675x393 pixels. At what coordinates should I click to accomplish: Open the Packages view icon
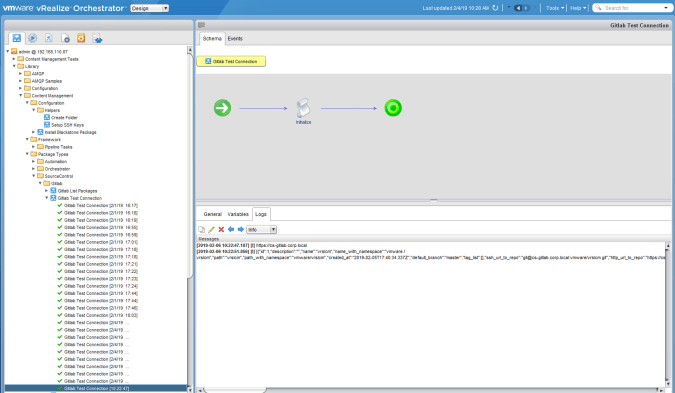coord(97,38)
